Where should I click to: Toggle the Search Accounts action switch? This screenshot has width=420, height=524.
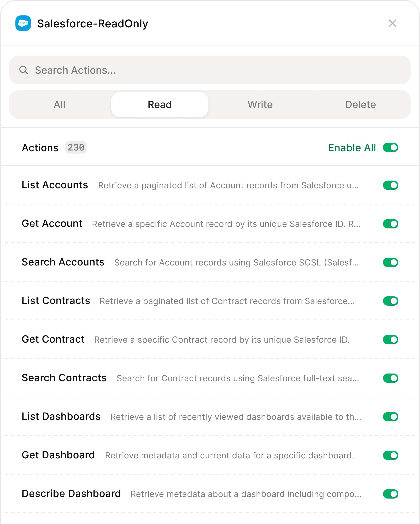pyautogui.click(x=391, y=263)
